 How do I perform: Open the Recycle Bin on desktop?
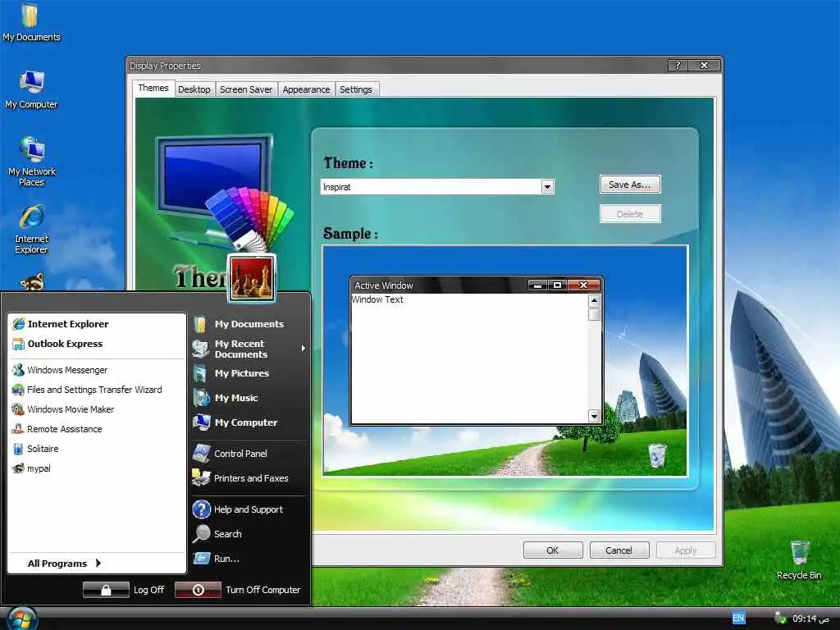[x=799, y=559]
